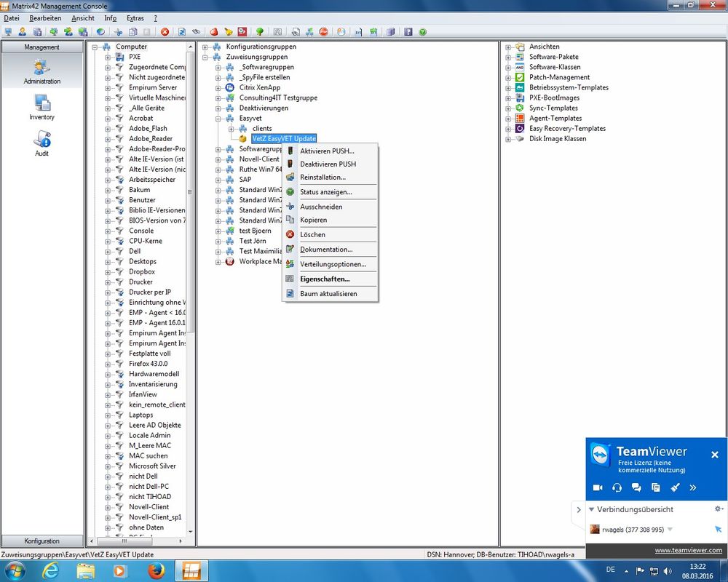Open the Audit section icon
728x582 pixels.
click(41, 143)
